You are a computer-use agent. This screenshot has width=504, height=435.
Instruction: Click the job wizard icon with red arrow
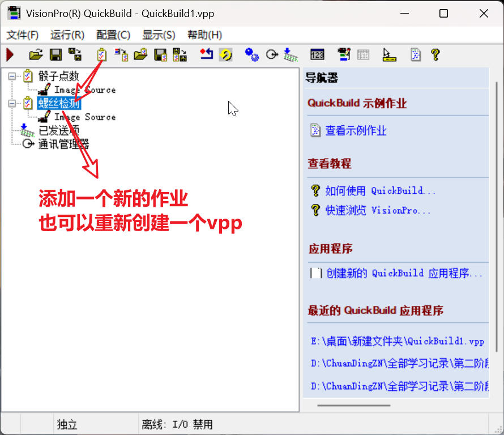(x=122, y=54)
